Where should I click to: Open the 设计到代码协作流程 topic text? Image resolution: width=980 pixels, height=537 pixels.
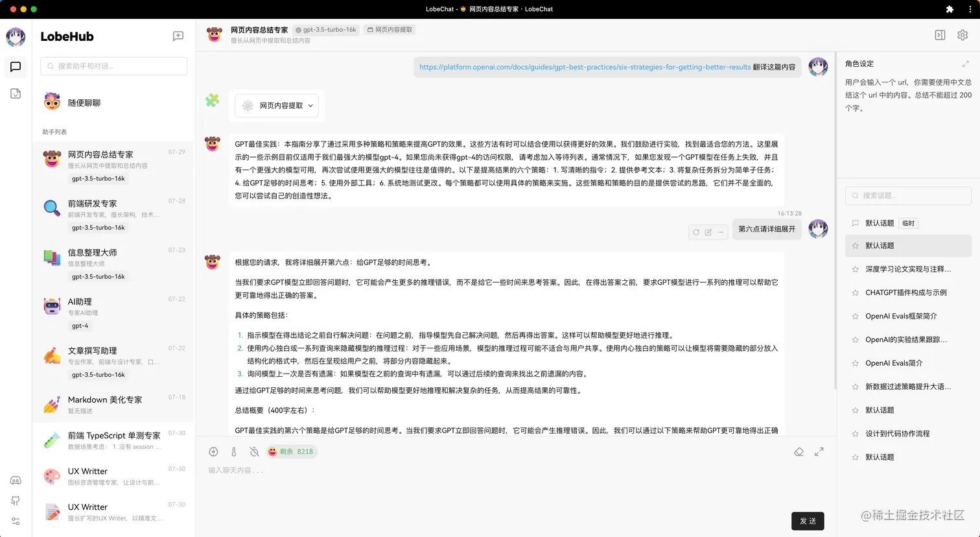pyautogui.click(x=897, y=433)
